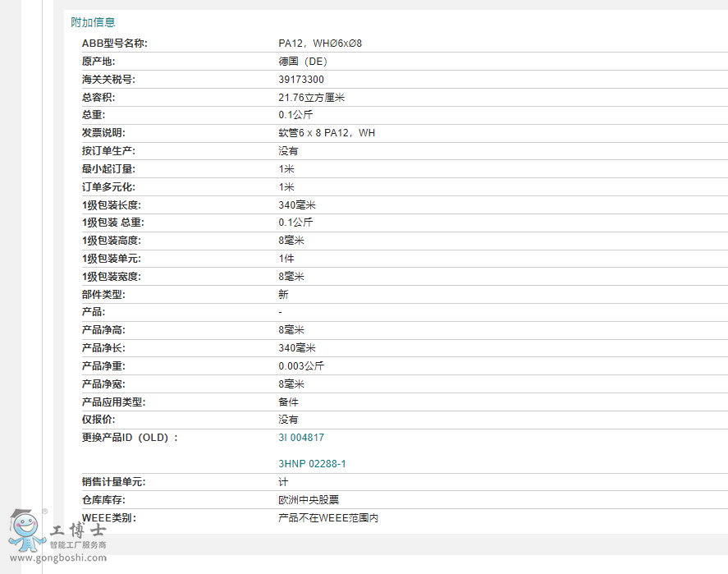Select the value 1件
The height and width of the screenshot is (574, 728).
(286, 259)
